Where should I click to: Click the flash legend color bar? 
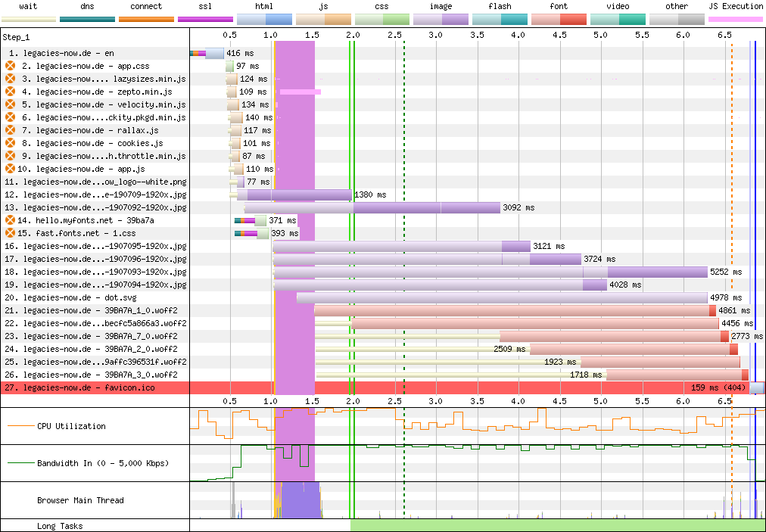(500, 20)
